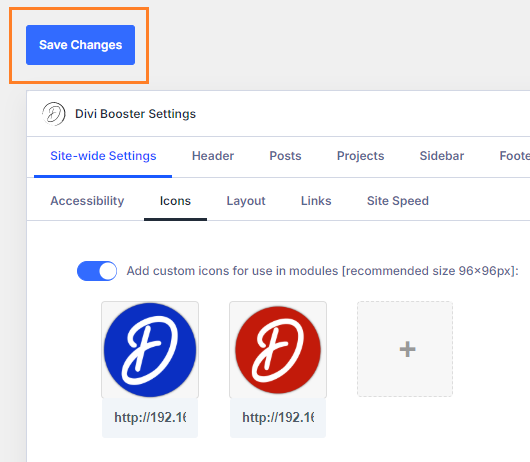Open the Sidebar tab
The width and height of the screenshot is (530, 462).
[442, 156]
